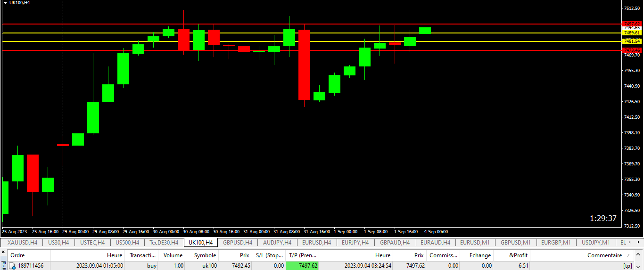Click the order icon beside 189711456
644x270 pixels.
point(13,266)
